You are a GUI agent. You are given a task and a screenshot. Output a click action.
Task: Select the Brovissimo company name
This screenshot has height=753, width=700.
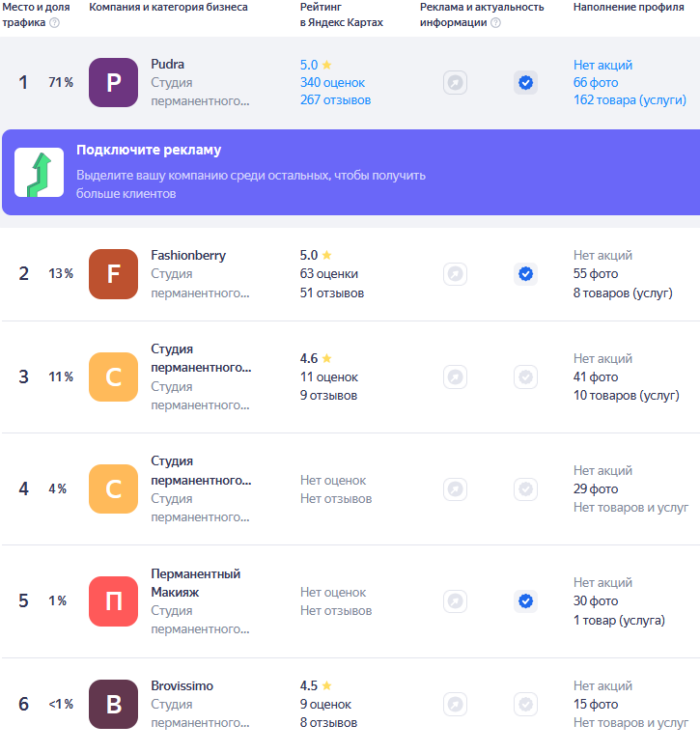pyautogui.click(x=182, y=686)
